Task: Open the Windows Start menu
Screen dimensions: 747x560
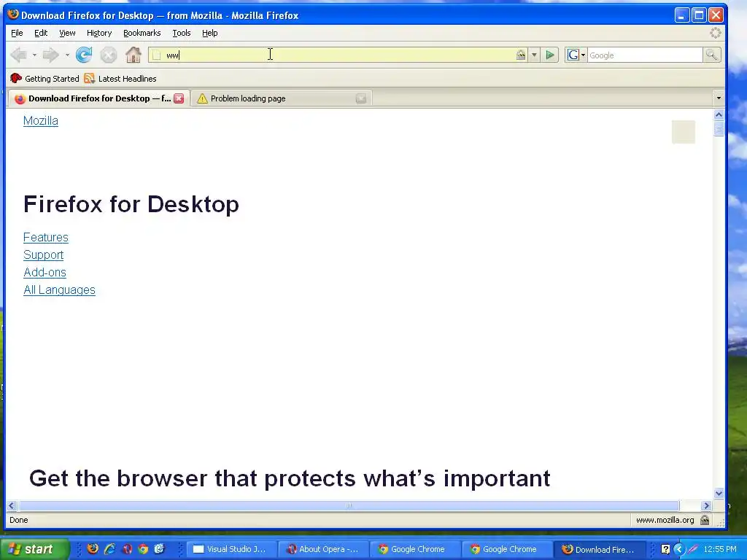Action: coord(34,549)
